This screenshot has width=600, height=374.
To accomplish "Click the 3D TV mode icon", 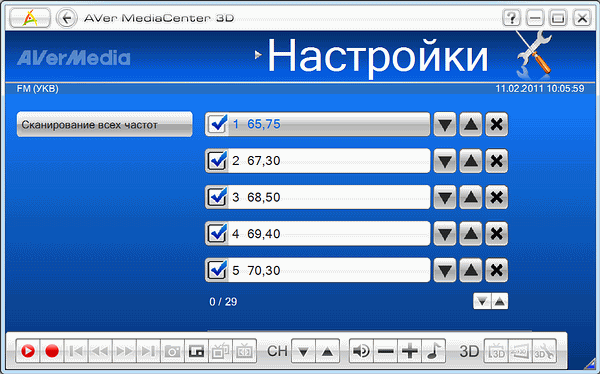I will point(496,351).
